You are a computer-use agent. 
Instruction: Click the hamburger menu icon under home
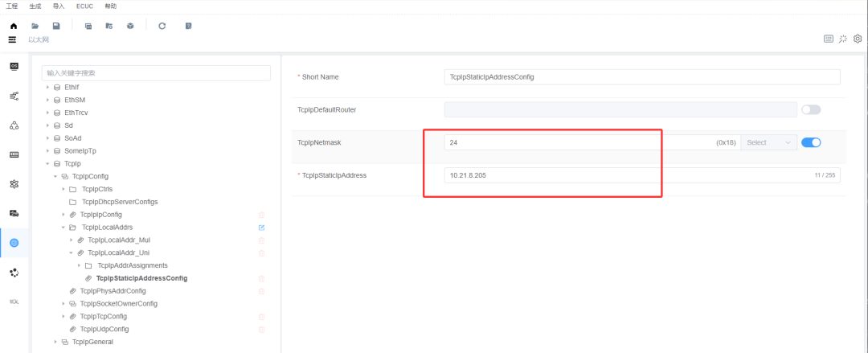tap(12, 40)
